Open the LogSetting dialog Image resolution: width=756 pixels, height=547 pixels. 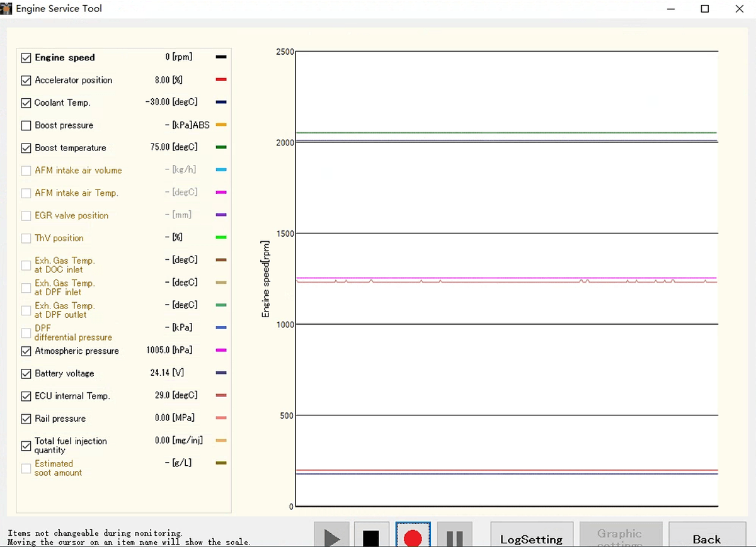click(531, 538)
